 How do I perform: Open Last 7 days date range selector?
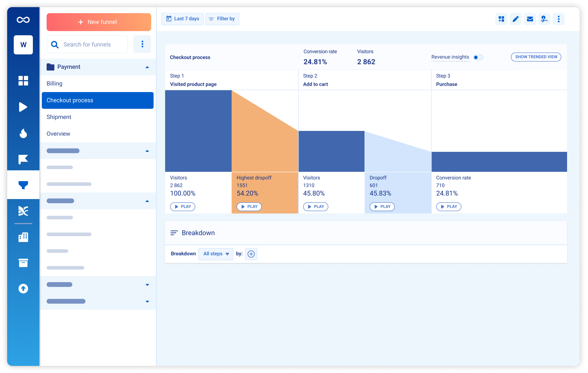tap(183, 19)
